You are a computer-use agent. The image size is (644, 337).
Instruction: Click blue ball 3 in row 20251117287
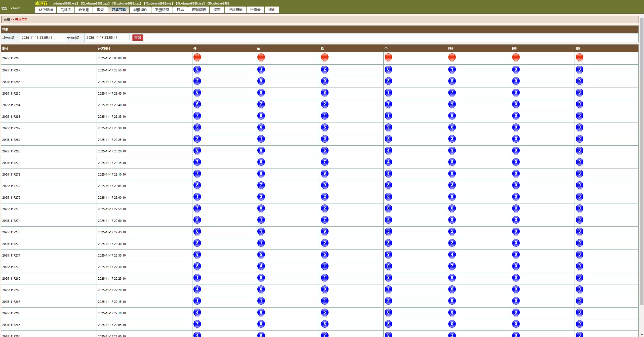[261, 69]
